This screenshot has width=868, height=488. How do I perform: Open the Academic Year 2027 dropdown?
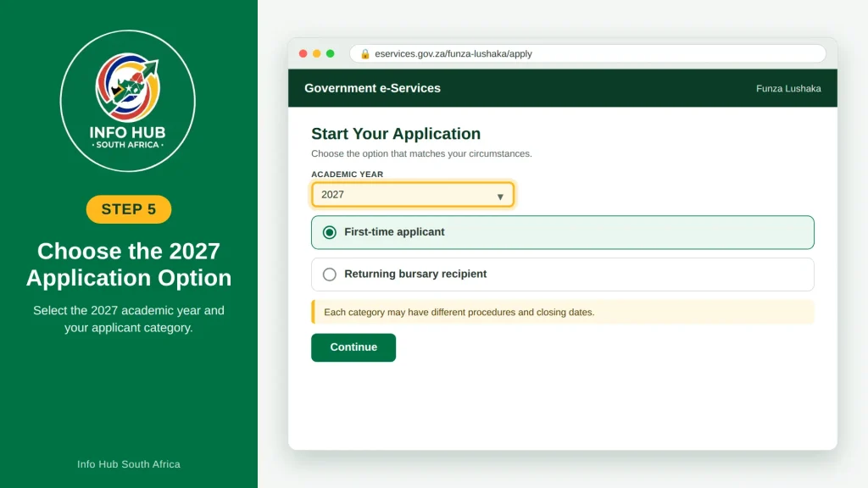pos(413,195)
